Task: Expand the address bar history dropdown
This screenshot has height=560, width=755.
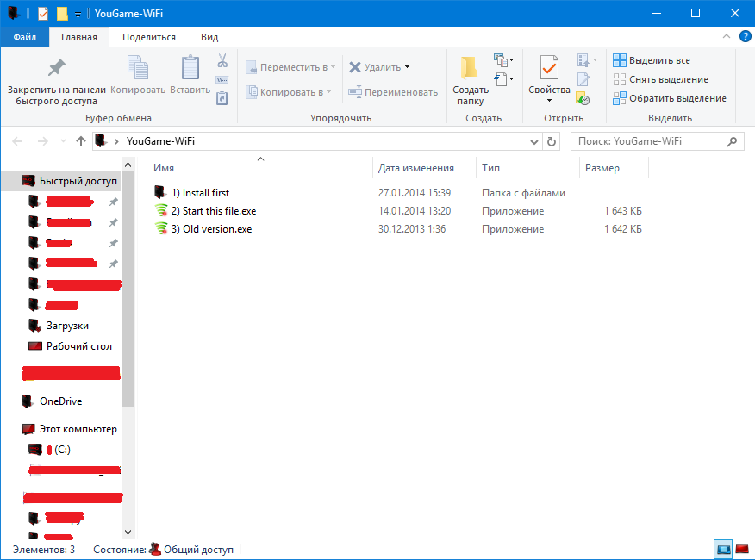Action: pyautogui.click(x=534, y=141)
